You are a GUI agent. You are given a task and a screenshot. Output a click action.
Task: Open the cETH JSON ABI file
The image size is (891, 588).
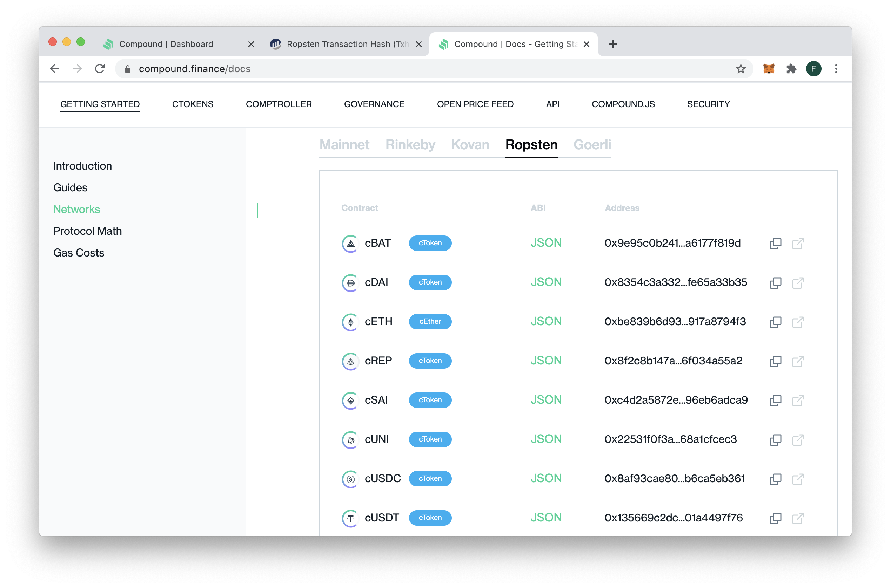(545, 321)
